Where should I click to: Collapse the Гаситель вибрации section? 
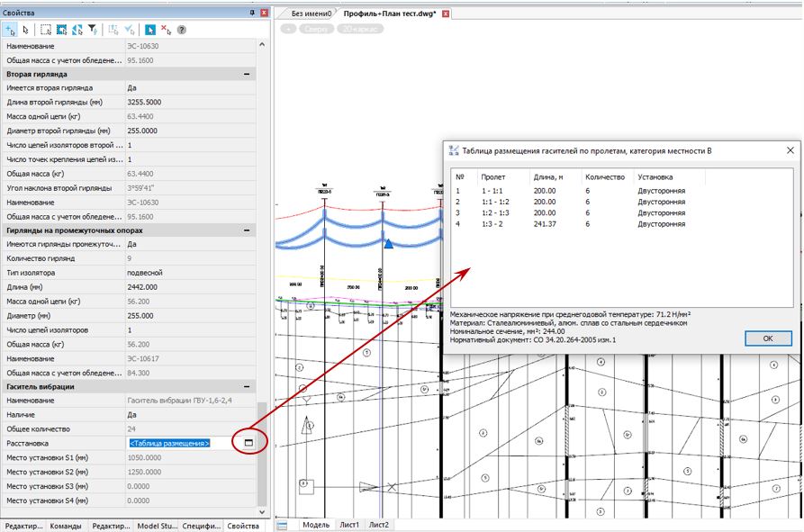pyautogui.click(x=246, y=386)
